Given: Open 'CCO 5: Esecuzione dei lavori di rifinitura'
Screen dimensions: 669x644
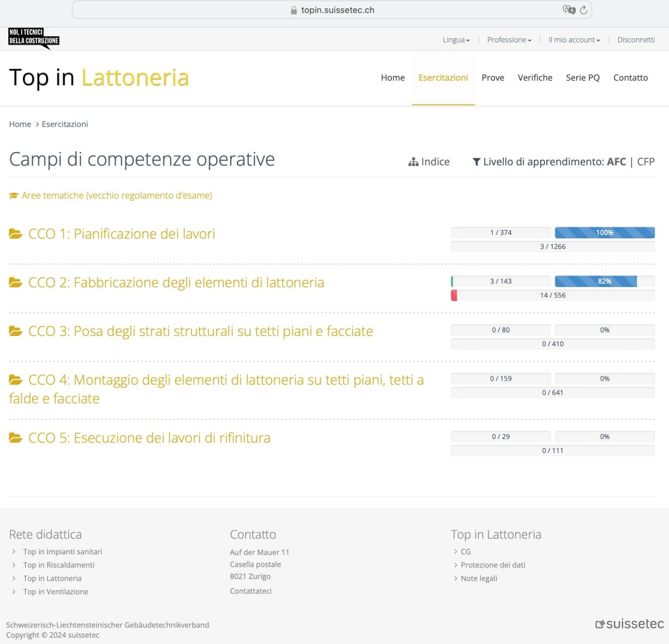Looking at the screenshot, I should (149, 438).
